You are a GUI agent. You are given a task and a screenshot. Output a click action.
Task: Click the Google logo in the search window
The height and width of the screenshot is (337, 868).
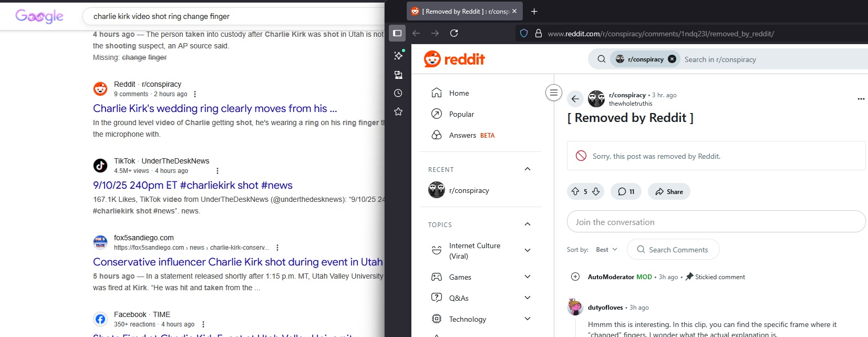39,16
